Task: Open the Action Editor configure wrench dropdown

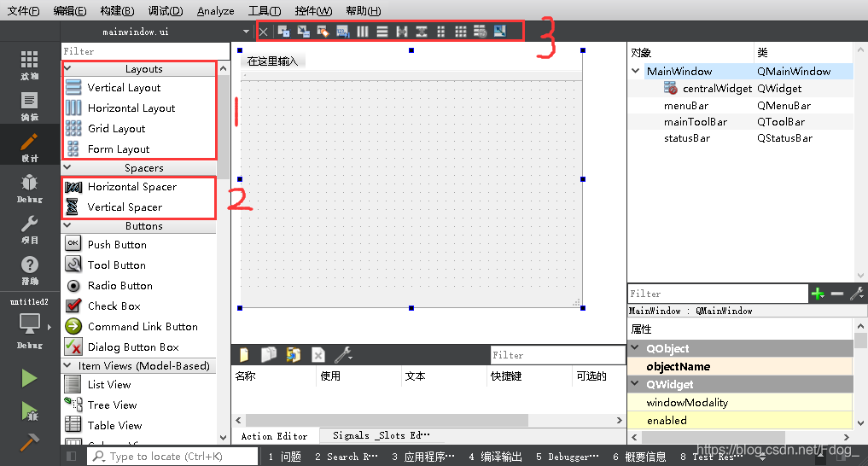Action: [344, 355]
